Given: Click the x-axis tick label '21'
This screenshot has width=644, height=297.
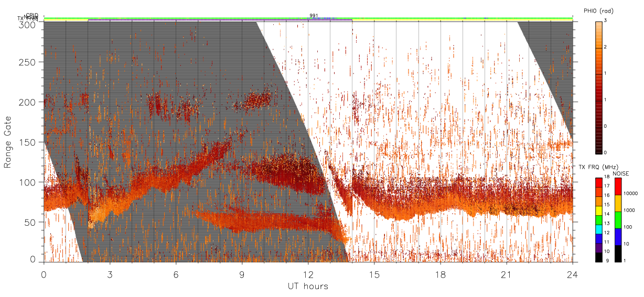Looking at the screenshot, I should point(506,274).
